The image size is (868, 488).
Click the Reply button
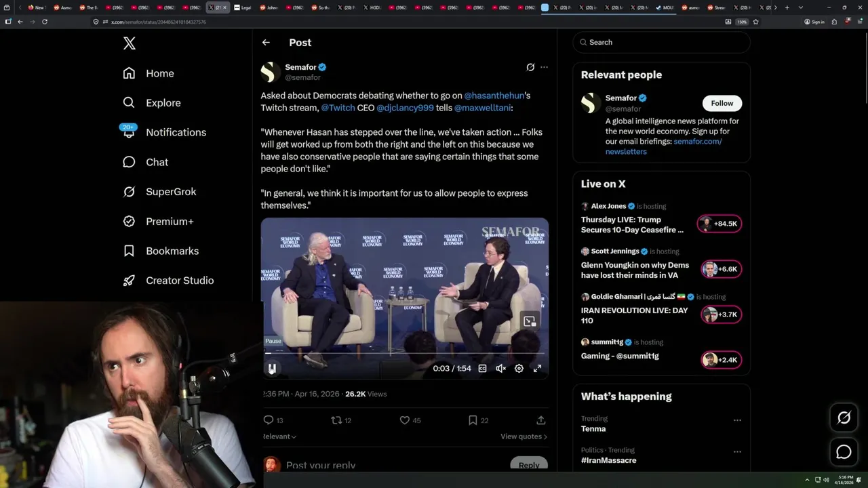coord(529,465)
